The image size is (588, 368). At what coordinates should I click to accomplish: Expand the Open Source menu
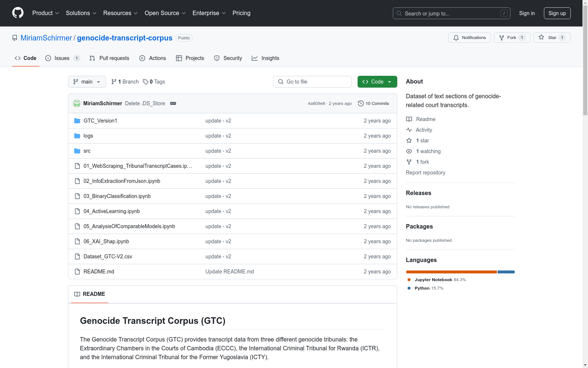pyautogui.click(x=165, y=13)
